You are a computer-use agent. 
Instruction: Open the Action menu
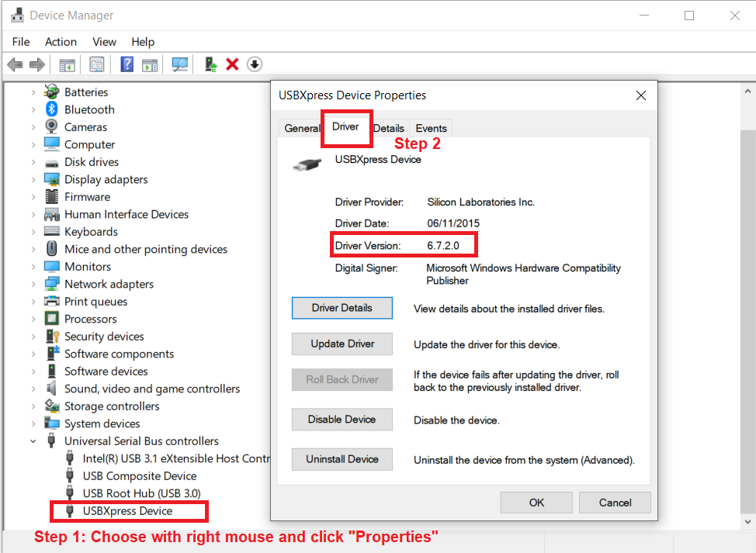click(x=61, y=42)
